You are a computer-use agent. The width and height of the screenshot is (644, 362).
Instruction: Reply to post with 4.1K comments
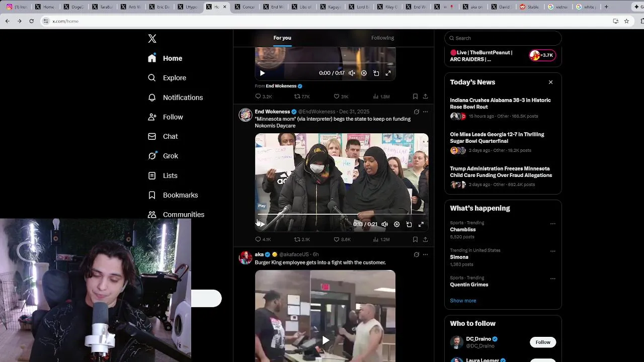coord(263,239)
